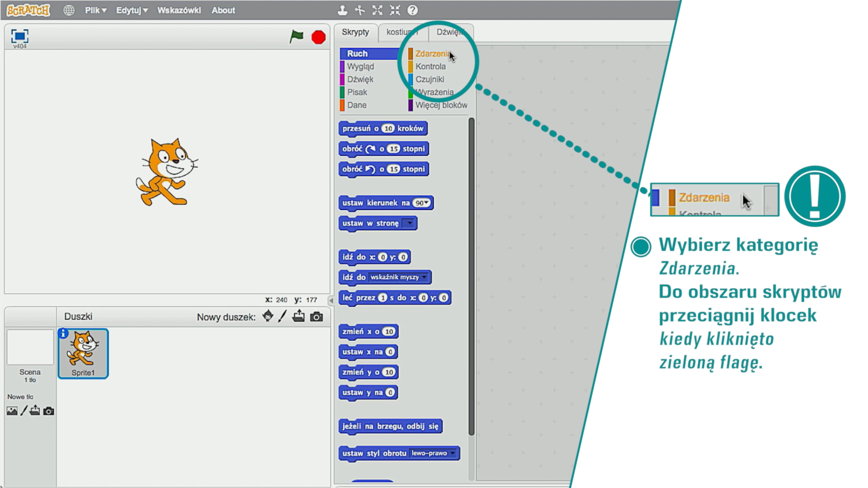This screenshot has width=868, height=488.
Task: Collapse the stage with small arrow
Action: 331,300
